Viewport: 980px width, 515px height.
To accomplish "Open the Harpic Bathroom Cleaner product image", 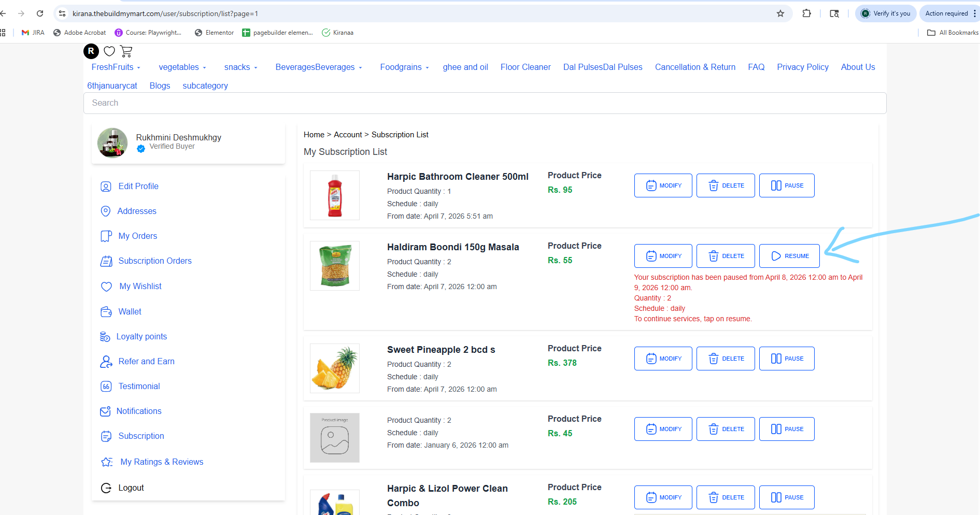I will click(335, 195).
